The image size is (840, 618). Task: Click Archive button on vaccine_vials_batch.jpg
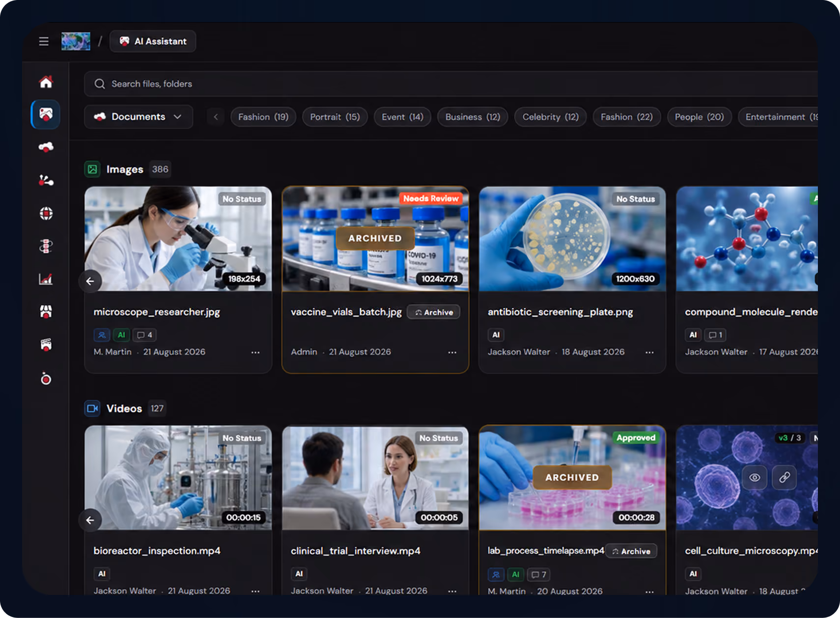click(x=434, y=312)
